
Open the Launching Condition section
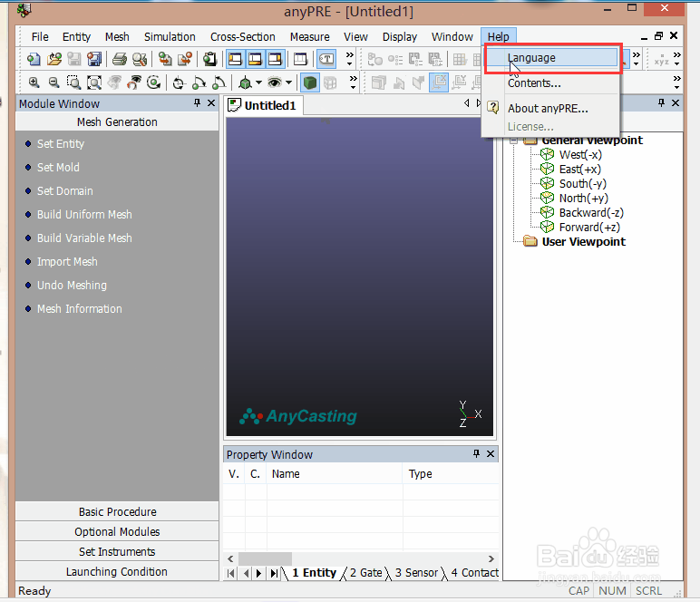[117, 571]
